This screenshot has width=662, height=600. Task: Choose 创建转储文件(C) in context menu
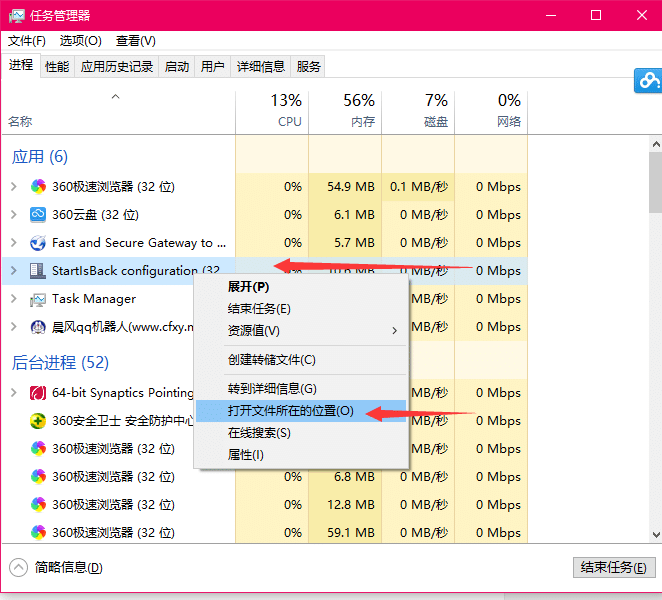pyautogui.click(x=301, y=360)
